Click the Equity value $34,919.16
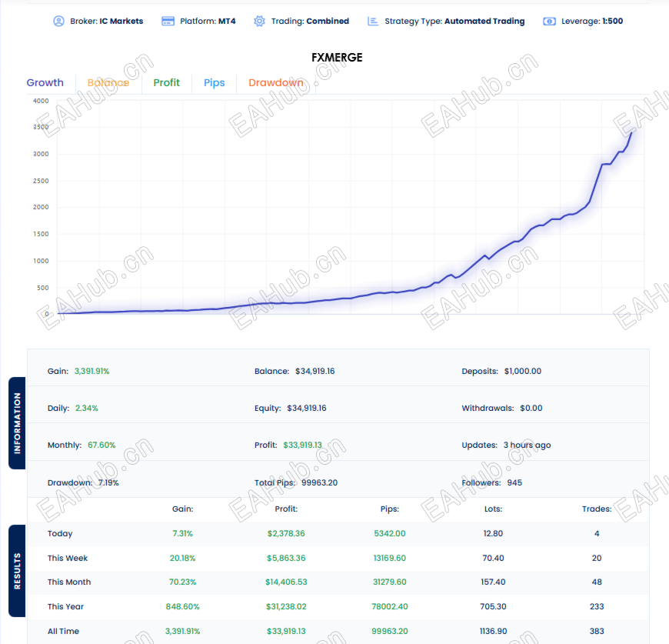The height and width of the screenshot is (644, 669). tap(306, 408)
